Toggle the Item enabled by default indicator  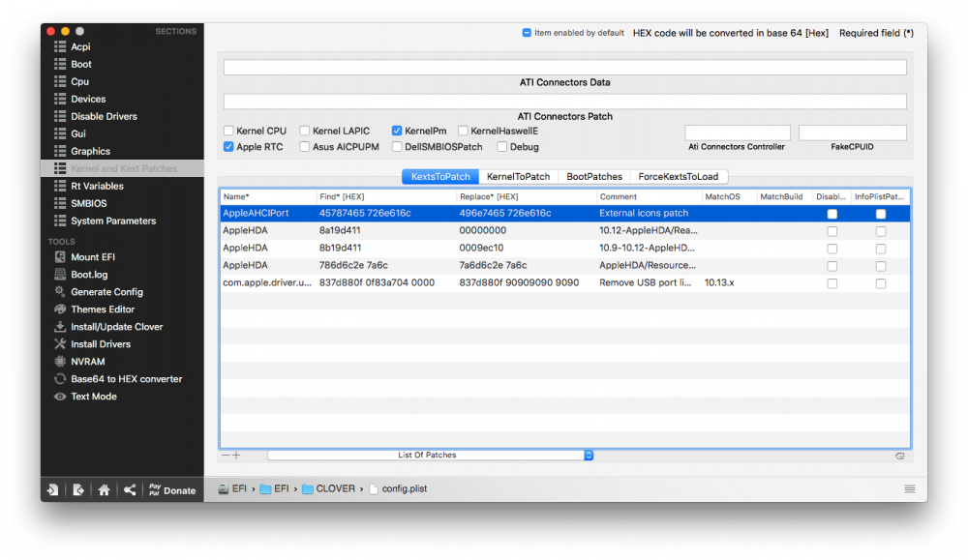pyautogui.click(x=527, y=33)
